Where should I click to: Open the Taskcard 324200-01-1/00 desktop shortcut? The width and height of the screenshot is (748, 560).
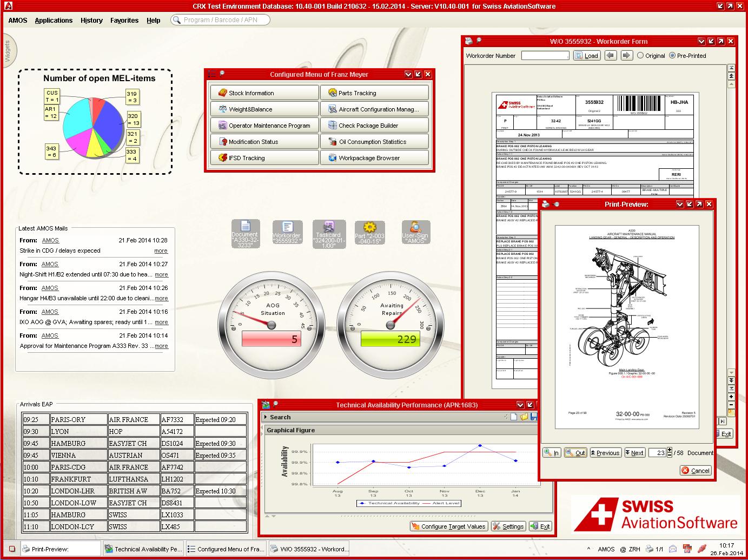(329, 233)
